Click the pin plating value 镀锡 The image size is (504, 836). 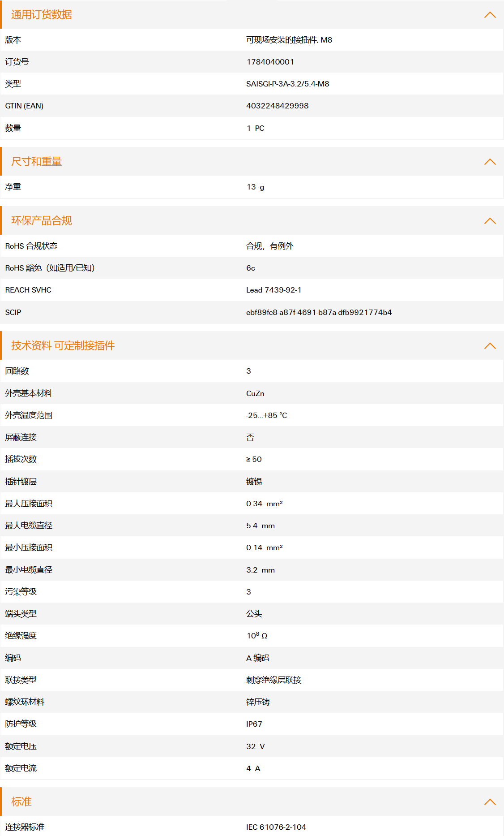pos(254,482)
